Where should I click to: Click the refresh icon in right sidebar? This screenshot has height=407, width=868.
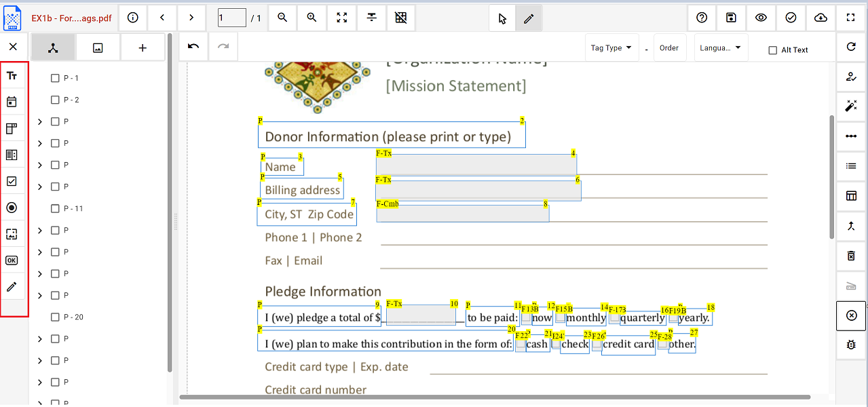pos(851,47)
